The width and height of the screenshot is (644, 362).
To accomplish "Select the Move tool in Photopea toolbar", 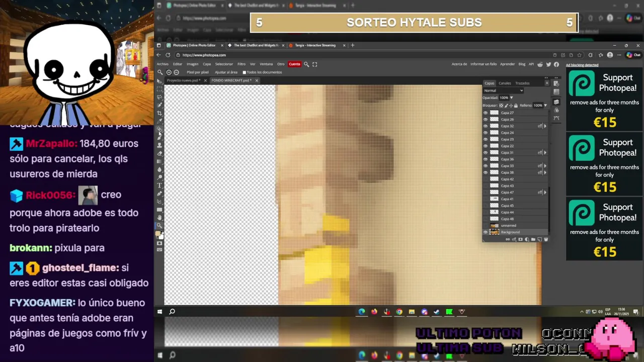I will (x=159, y=81).
